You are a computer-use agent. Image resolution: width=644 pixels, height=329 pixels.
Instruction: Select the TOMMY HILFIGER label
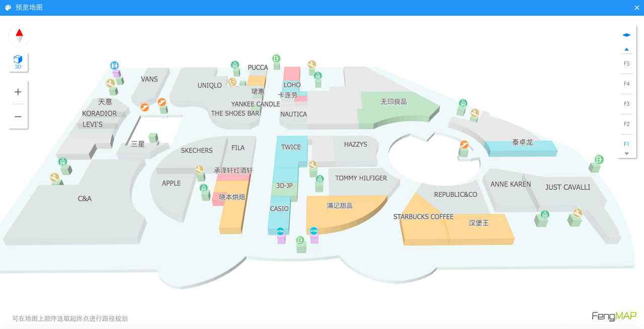coord(361,178)
